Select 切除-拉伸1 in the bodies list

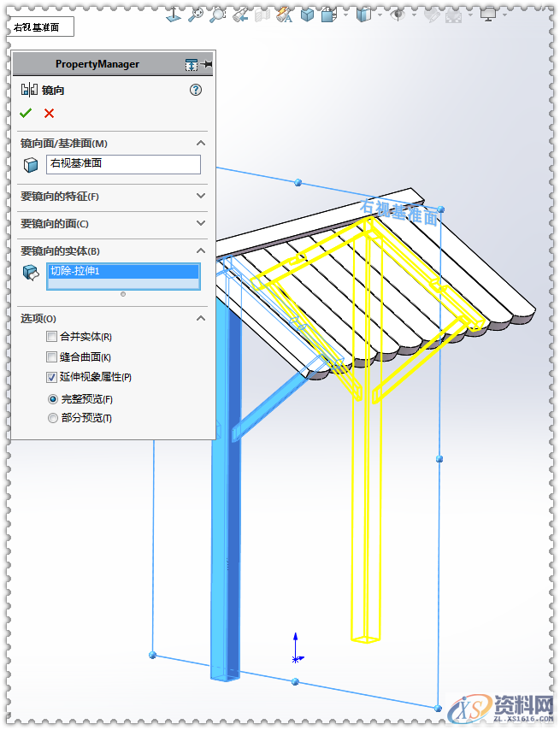click(x=123, y=271)
